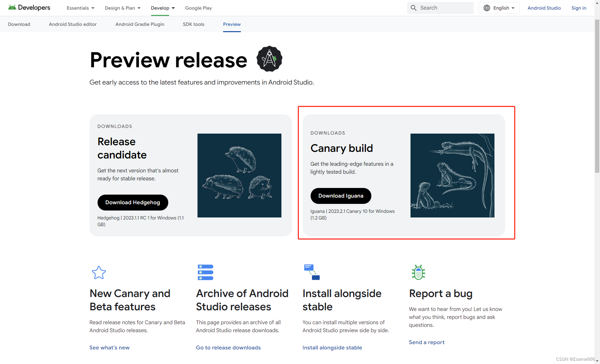
Task: Click the page vertical scrollbar thumb
Action: tap(597, 96)
